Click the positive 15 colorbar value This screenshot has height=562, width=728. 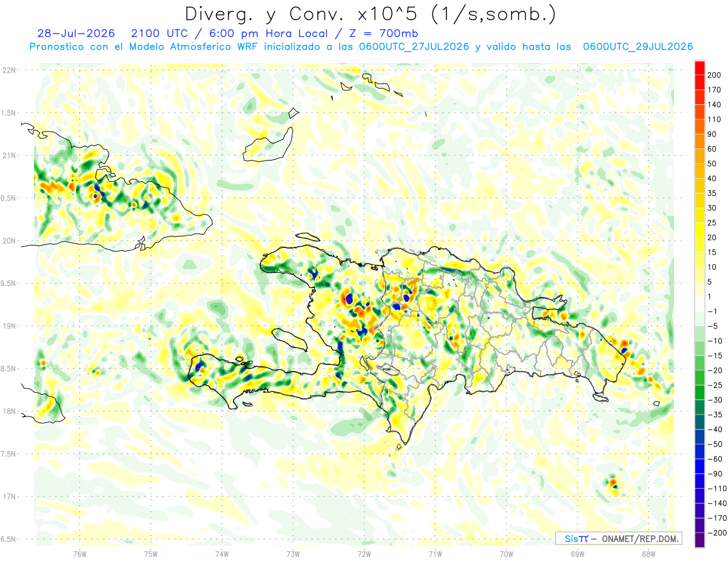pyautogui.click(x=712, y=253)
